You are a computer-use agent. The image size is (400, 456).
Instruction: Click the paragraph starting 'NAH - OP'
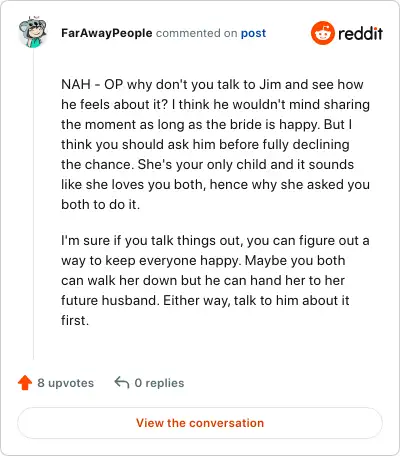(215, 144)
